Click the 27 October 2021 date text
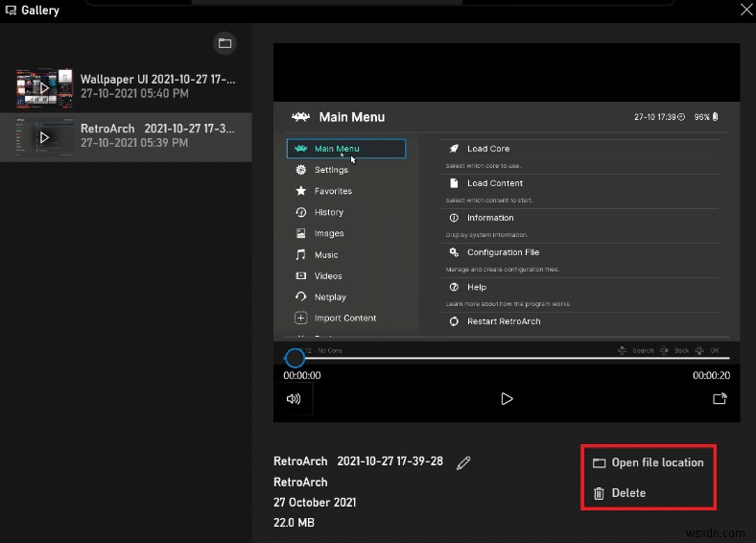Viewport: 756px width, 543px height. (x=315, y=503)
